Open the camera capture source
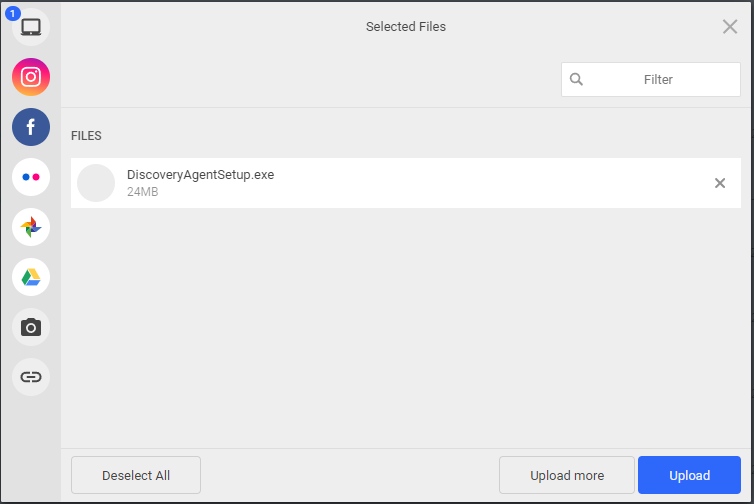Viewport: 754px width, 504px height. [31, 327]
